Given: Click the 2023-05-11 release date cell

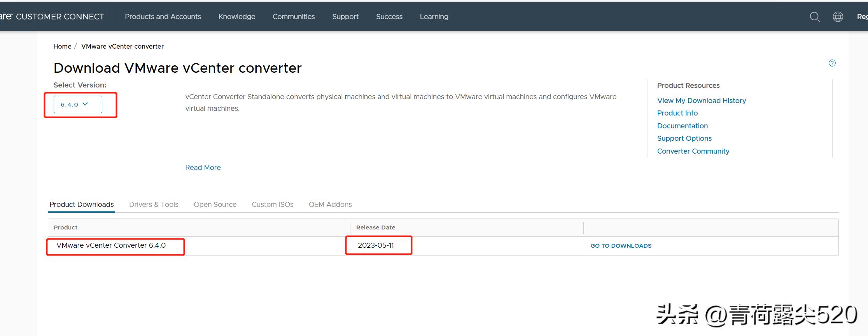Looking at the screenshot, I should coord(376,245).
